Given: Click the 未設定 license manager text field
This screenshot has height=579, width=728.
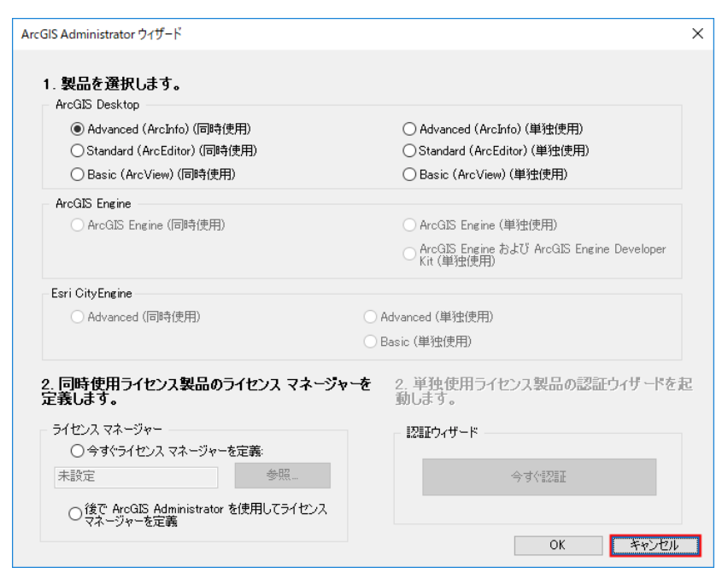Looking at the screenshot, I should (x=136, y=477).
